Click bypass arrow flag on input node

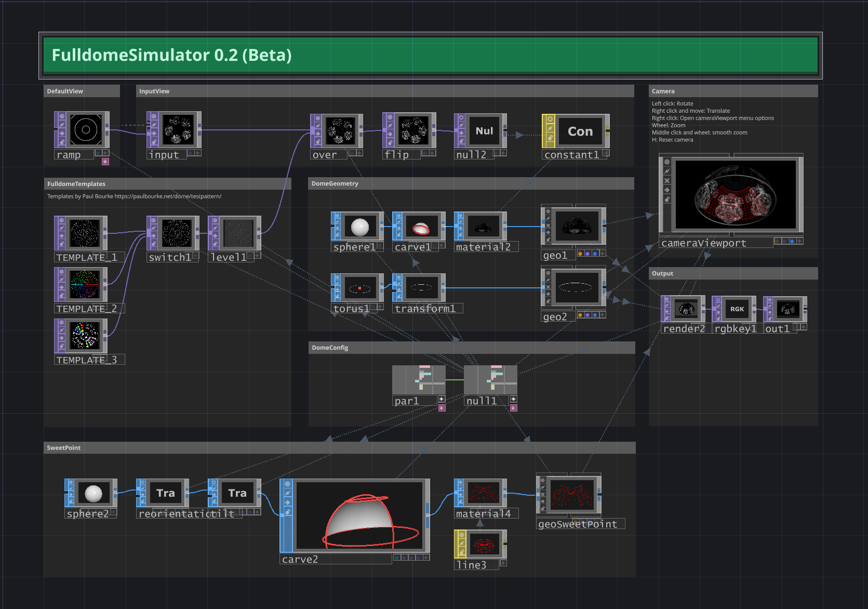pos(154,134)
